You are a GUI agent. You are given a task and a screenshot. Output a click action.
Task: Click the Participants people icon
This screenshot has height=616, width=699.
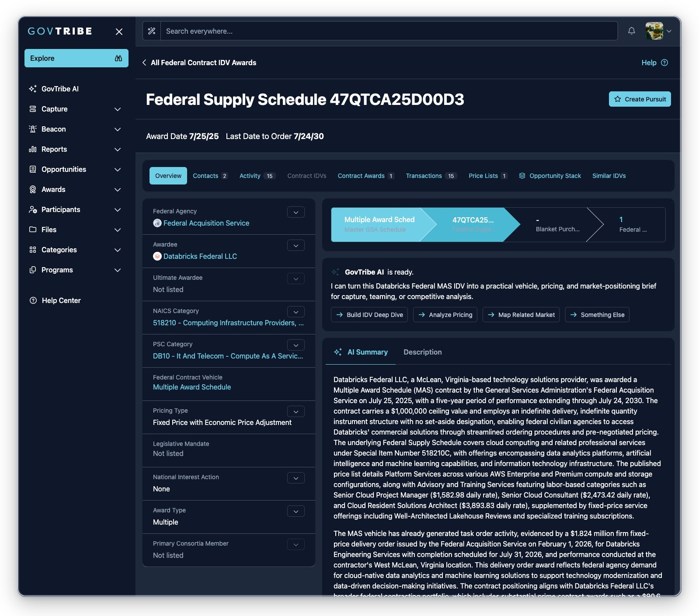point(33,209)
